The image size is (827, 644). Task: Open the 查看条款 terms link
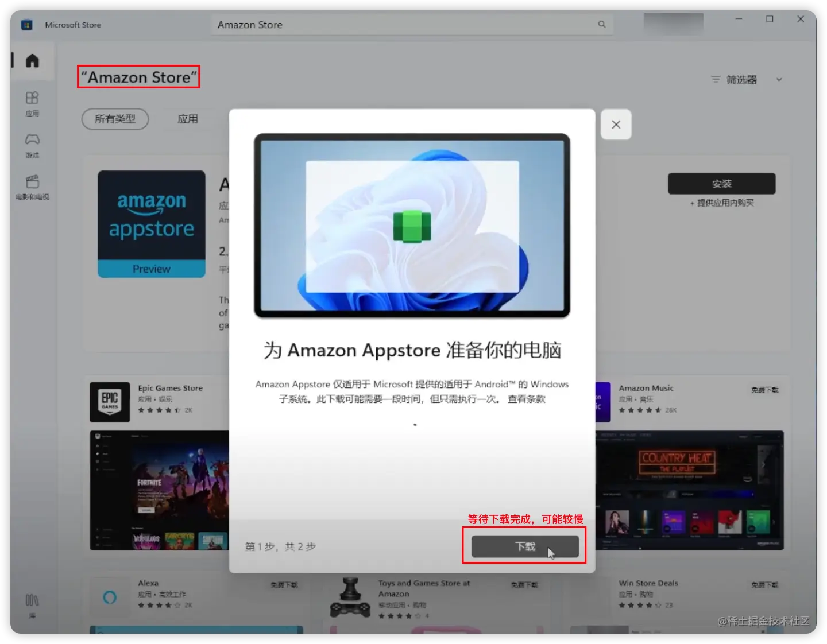pos(527,399)
